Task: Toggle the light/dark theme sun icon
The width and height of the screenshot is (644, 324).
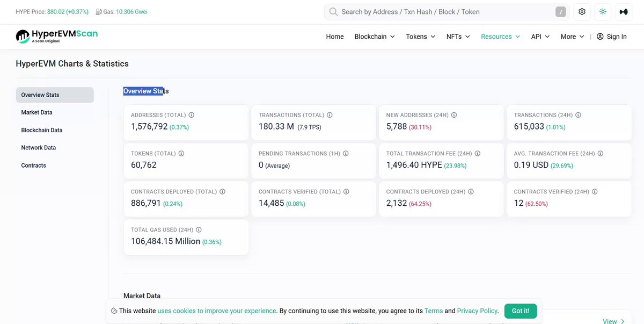Action: (603, 12)
